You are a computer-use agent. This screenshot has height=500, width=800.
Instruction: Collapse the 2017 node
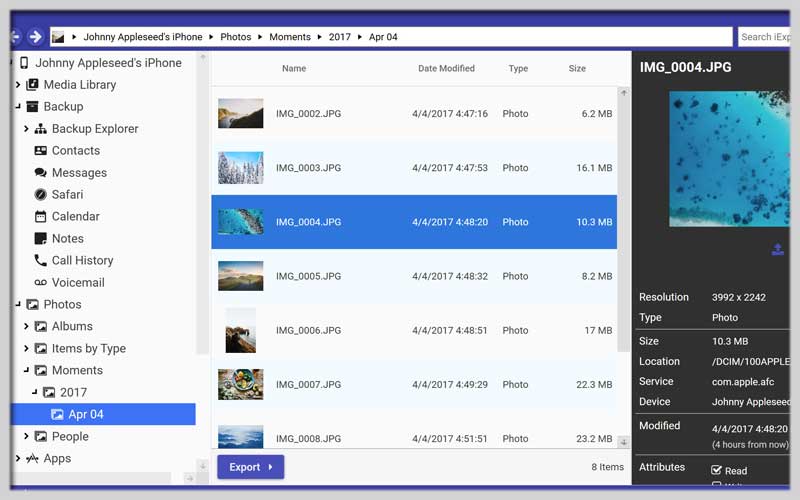(x=34, y=392)
